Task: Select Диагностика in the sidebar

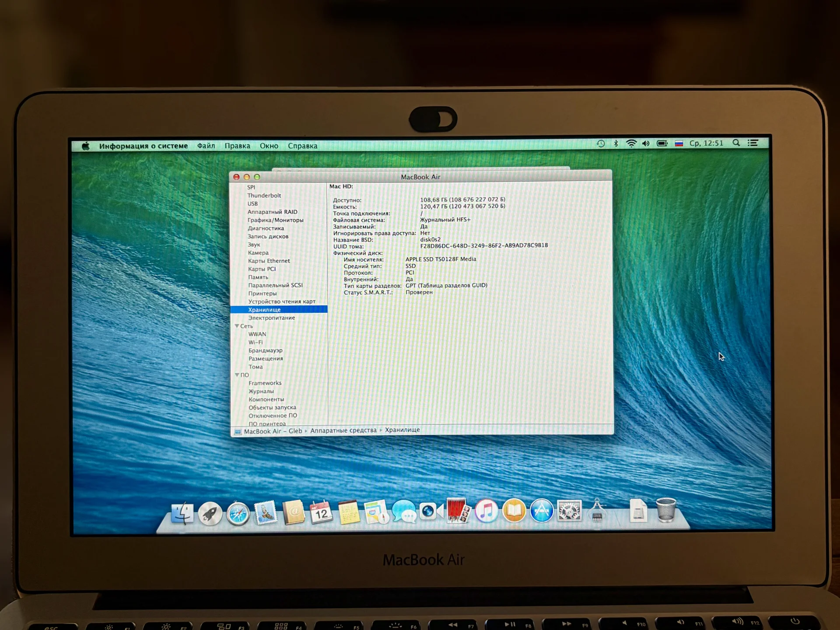Action: pos(266,228)
